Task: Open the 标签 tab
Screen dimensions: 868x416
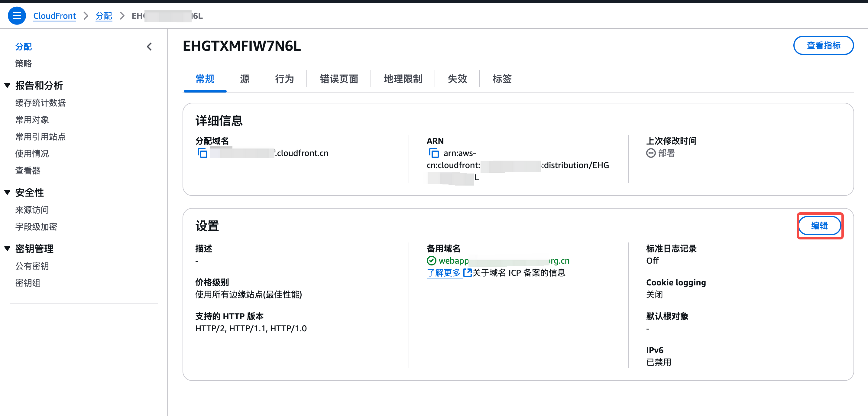Action: pos(502,79)
